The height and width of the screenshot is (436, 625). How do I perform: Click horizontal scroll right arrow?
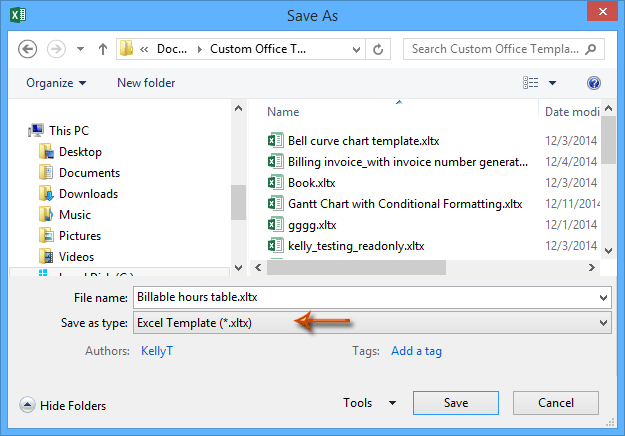592,267
